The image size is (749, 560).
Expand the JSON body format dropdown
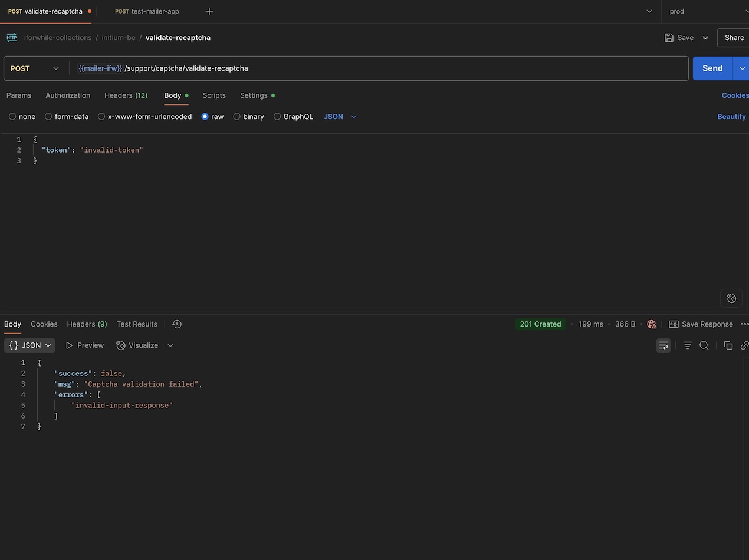[x=340, y=117]
